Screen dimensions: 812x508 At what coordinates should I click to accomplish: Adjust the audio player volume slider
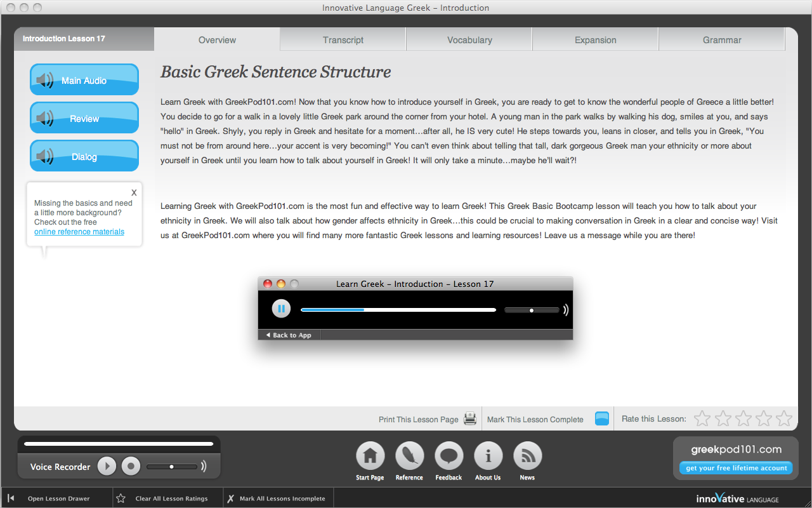pyautogui.click(x=532, y=311)
